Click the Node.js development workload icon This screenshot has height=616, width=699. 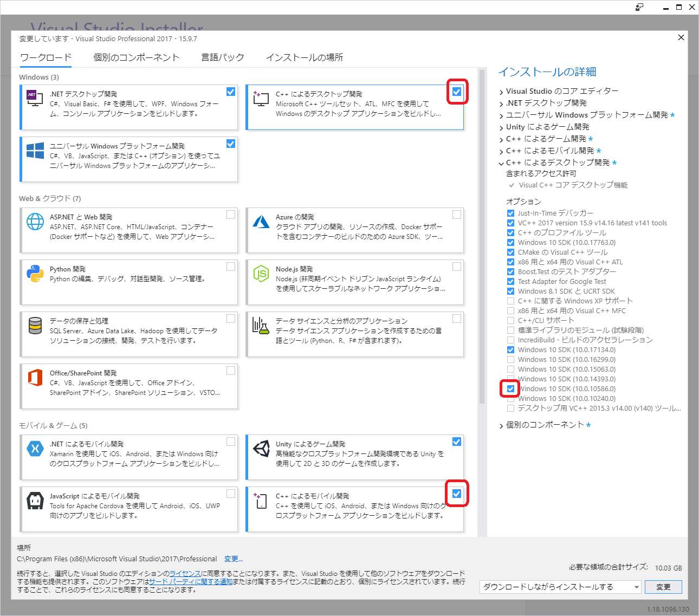pos(261,274)
